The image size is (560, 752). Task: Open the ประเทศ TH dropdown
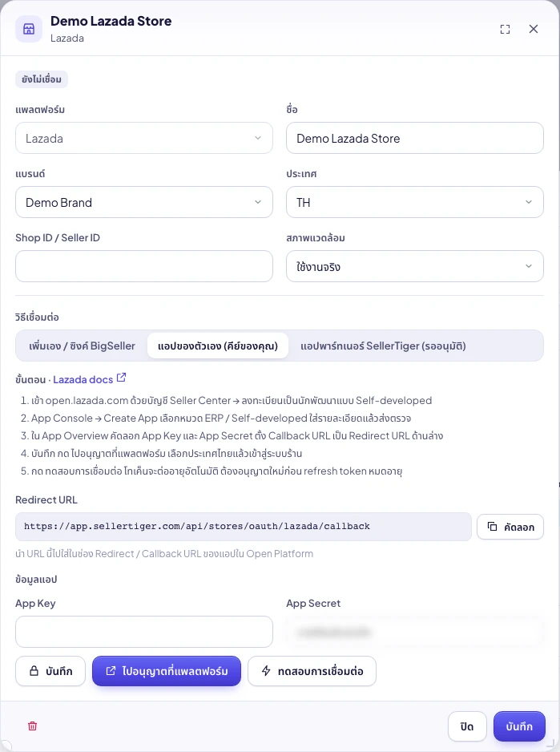[x=415, y=202]
